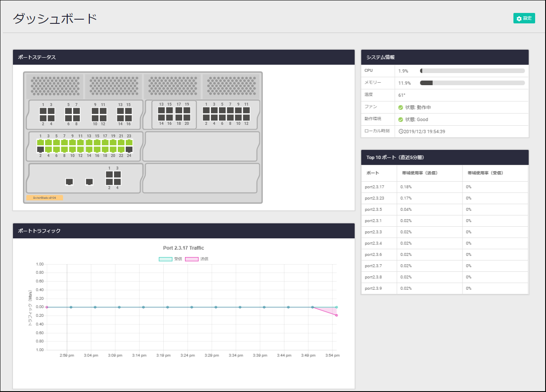Viewport: 546px width, 392px height.
Task: Select port2.3.17 row in Top 10 table
Action: (374, 187)
